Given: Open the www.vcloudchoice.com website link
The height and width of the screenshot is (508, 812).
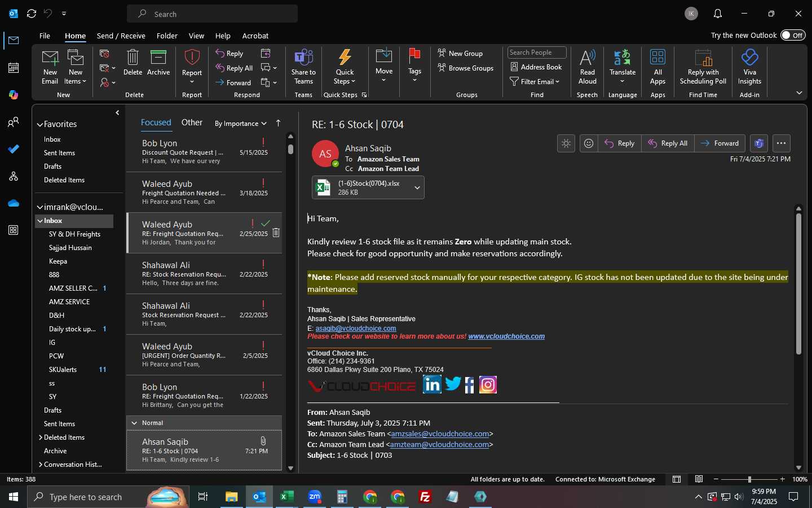Looking at the screenshot, I should tap(506, 336).
